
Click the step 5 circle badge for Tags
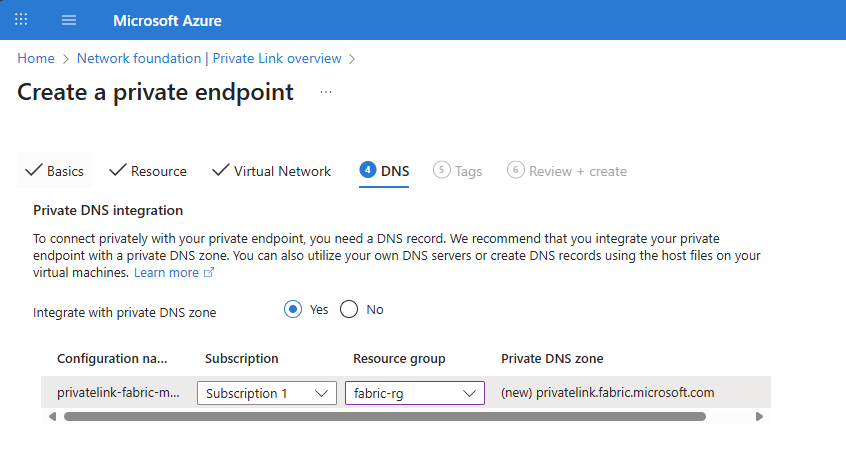441,170
